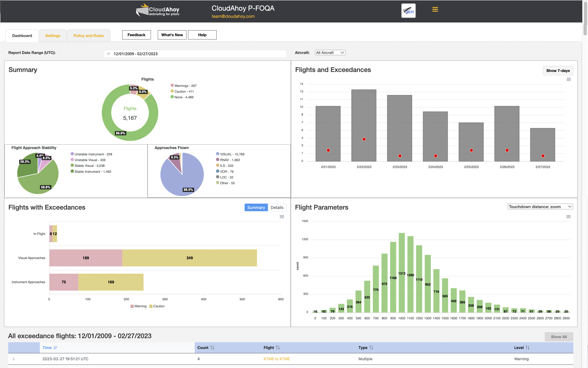Toggle Warning series in exceedances legend
The image size is (588, 368).
point(138,306)
